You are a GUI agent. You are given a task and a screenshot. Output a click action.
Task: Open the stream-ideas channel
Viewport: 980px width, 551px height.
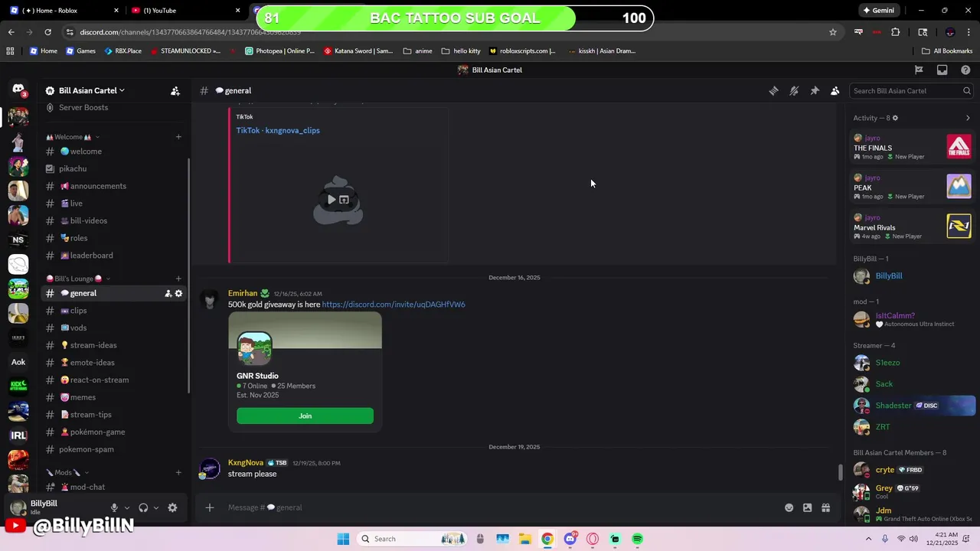(x=113, y=345)
